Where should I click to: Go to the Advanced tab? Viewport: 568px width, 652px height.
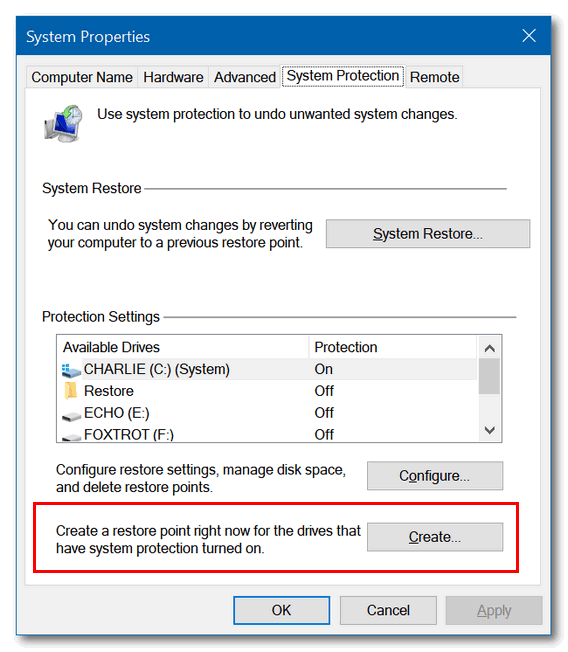pos(245,77)
